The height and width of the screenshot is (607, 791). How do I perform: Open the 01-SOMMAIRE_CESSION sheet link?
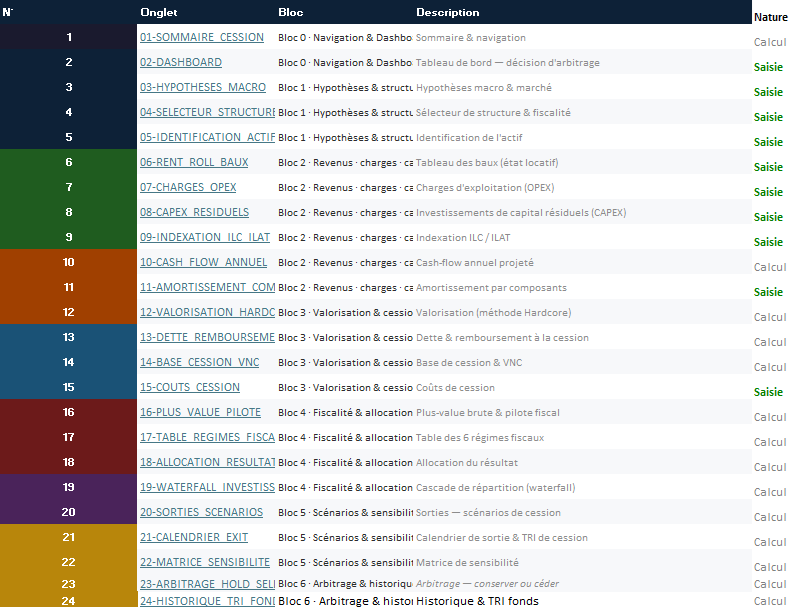pyautogui.click(x=202, y=37)
